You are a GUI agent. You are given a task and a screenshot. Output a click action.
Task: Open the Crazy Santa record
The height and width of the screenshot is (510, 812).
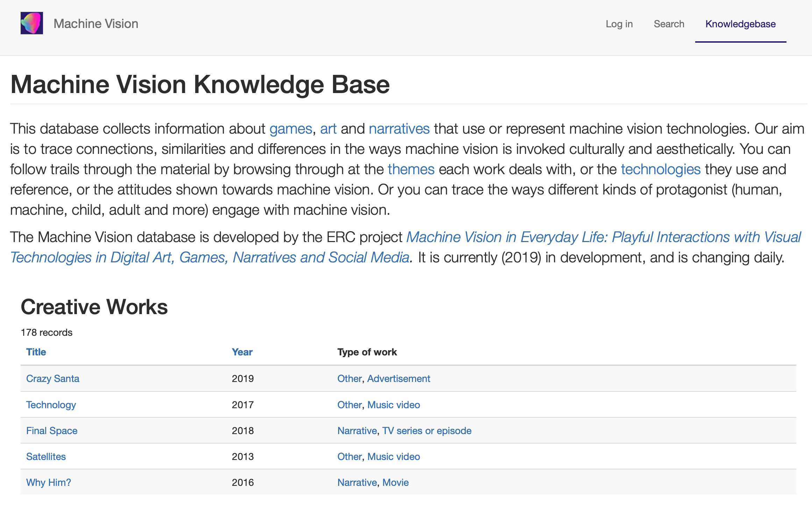click(53, 378)
